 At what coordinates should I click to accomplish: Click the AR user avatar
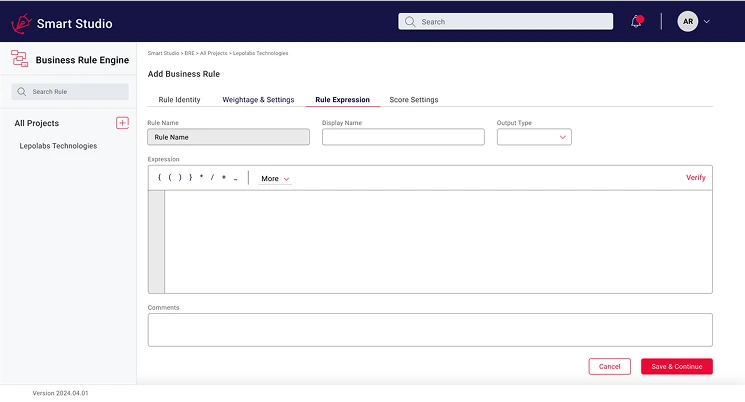(688, 21)
